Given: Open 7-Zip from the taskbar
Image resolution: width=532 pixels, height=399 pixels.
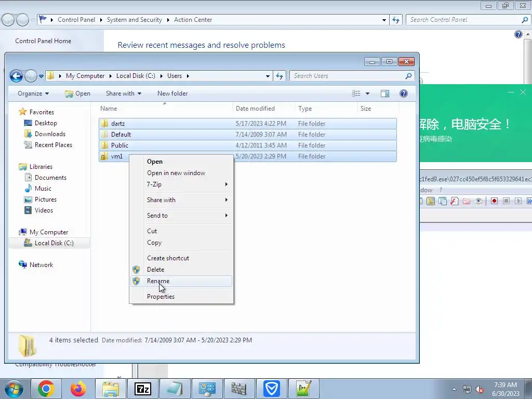Looking at the screenshot, I should (x=143, y=389).
